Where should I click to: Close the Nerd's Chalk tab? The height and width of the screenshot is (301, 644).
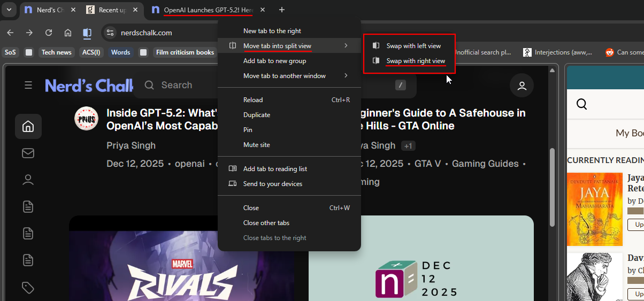click(x=73, y=10)
